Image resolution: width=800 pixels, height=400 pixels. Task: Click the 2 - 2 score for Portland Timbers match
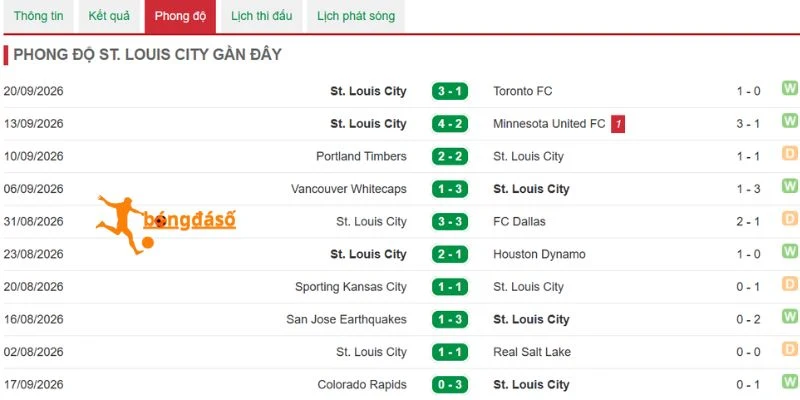coord(449,157)
